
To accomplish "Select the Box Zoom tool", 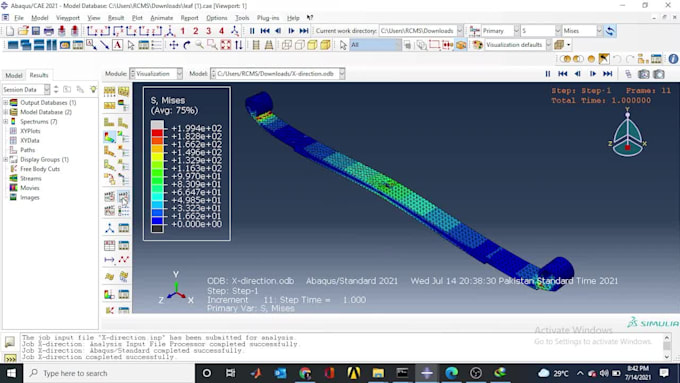I will click(212, 45).
